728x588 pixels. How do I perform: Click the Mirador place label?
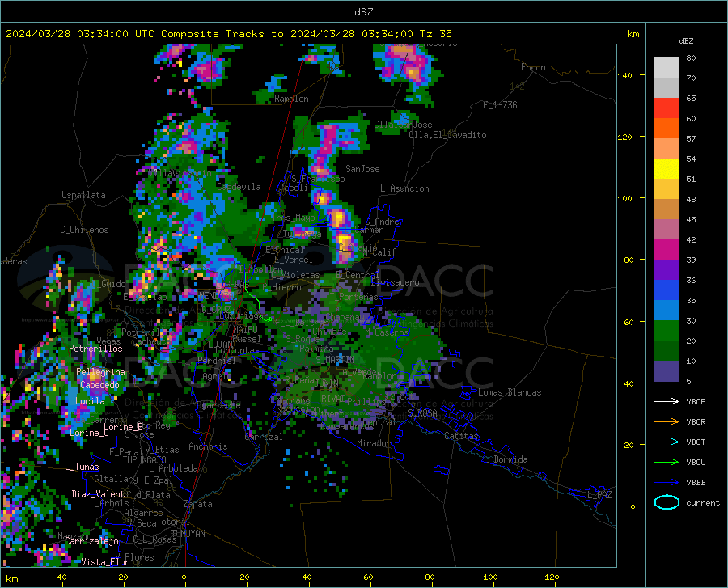[373, 443]
